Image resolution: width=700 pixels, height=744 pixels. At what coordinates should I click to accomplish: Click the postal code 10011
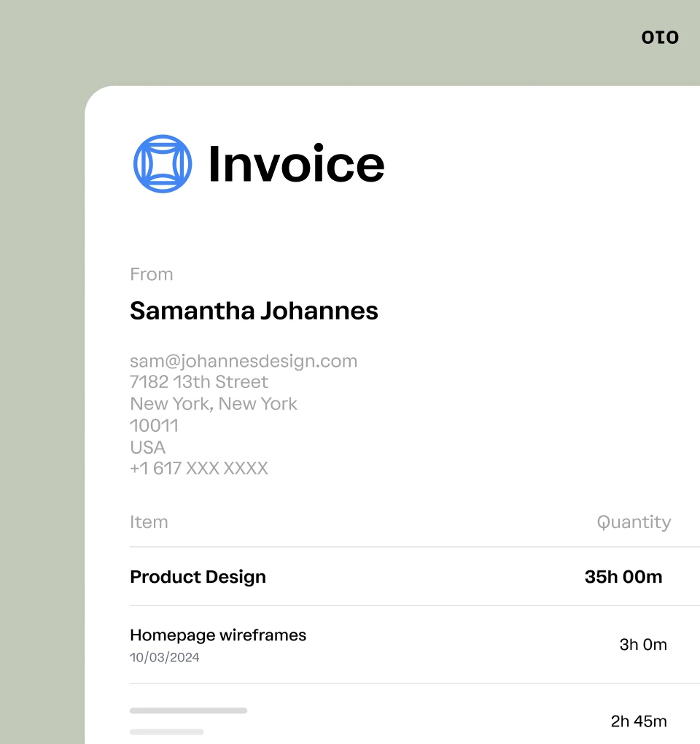click(154, 425)
